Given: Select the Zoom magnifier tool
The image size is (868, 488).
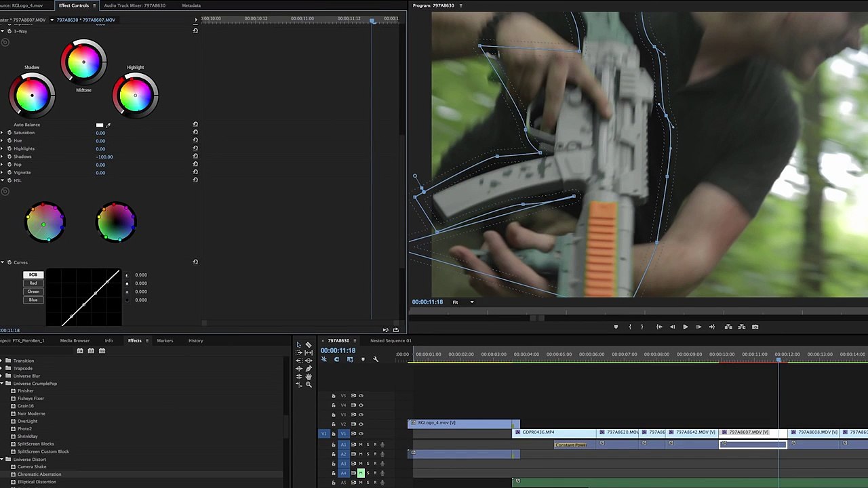Looking at the screenshot, I should pyautogui.click(x=309, y=384).
